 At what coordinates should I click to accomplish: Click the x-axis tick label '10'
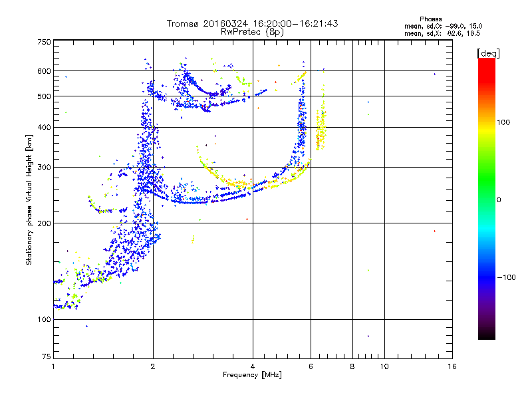tap(384, 366)
